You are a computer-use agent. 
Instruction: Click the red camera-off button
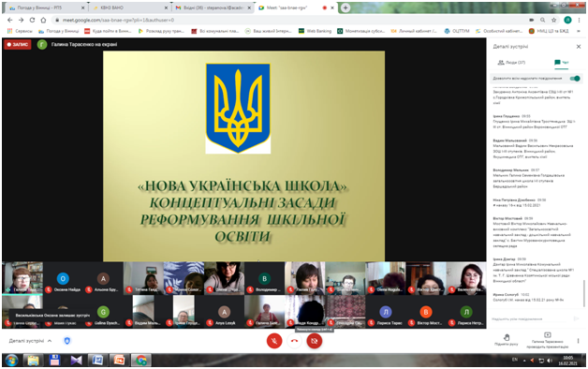tap(315, 341)
